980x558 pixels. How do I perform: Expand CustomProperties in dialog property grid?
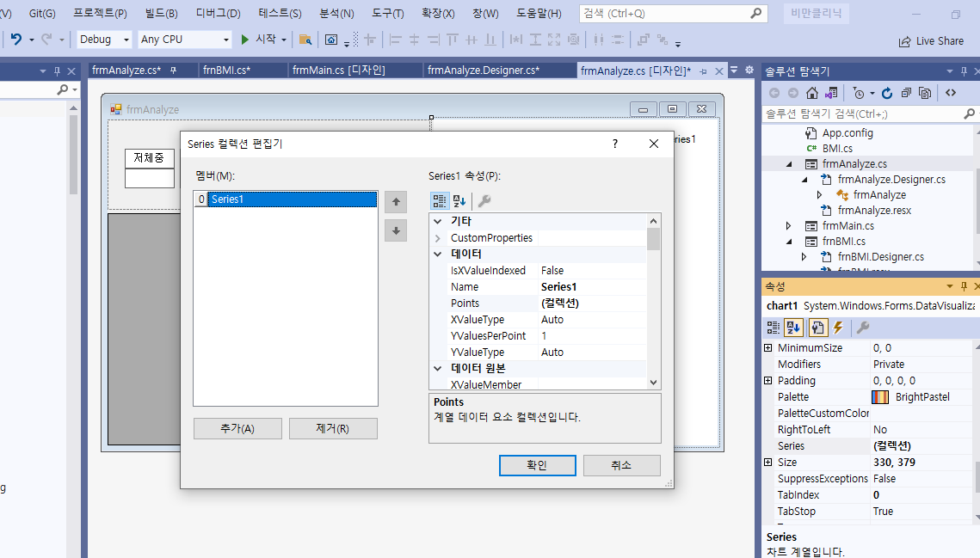point(438,238)
